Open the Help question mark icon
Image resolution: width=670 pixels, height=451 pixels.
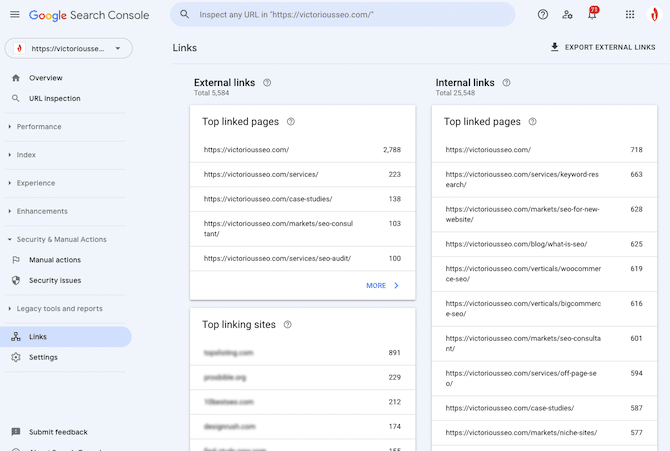point(543,15)
